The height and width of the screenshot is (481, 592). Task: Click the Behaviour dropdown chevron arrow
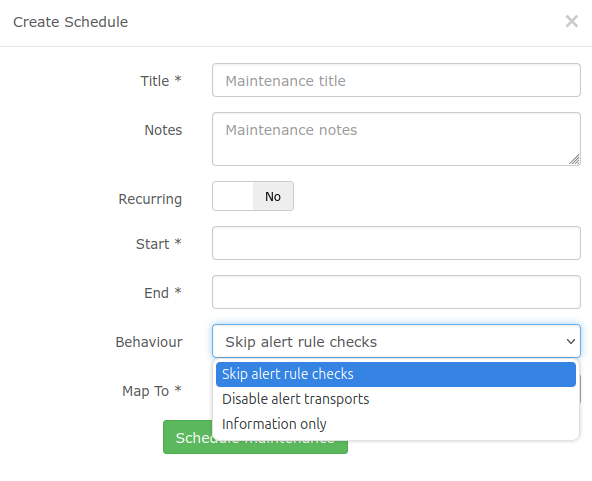click(x=570, y=341)
